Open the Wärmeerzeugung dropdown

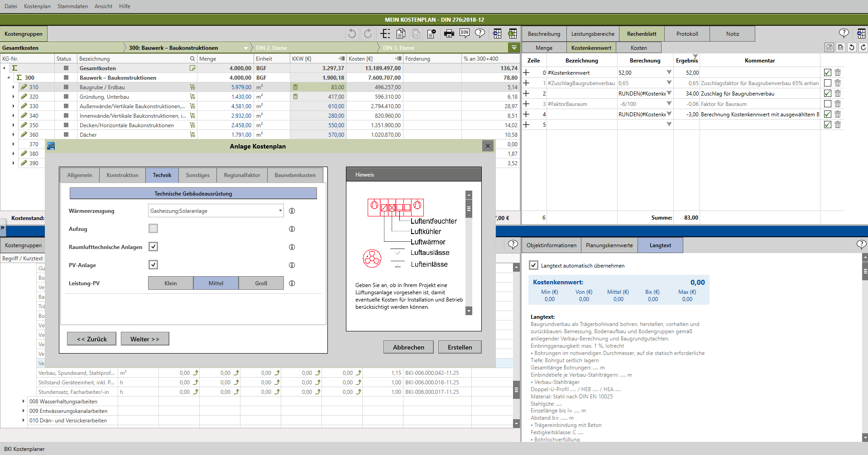[x=280, y=211]
